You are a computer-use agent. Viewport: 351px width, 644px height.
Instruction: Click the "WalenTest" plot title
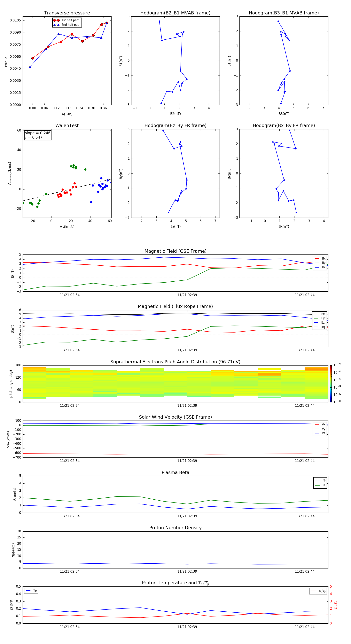tap(67, 125)
